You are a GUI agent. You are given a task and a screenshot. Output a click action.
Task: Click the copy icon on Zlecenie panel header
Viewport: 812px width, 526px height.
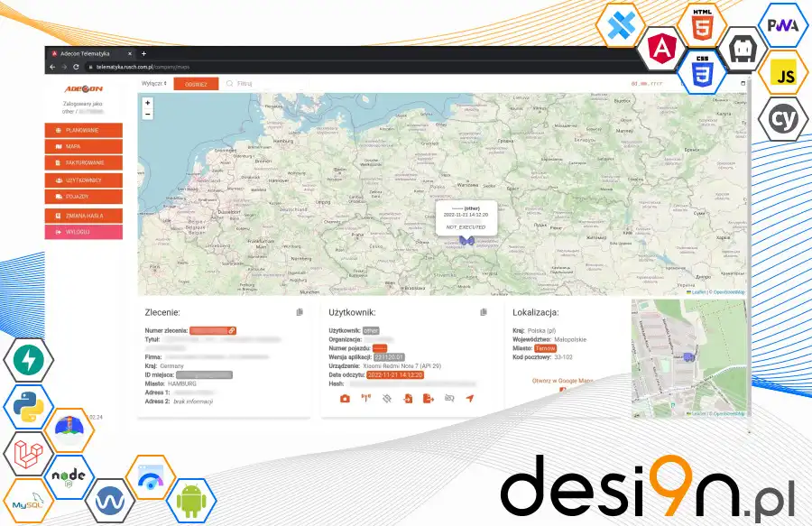pyautogui.click(x=299, y=311)
